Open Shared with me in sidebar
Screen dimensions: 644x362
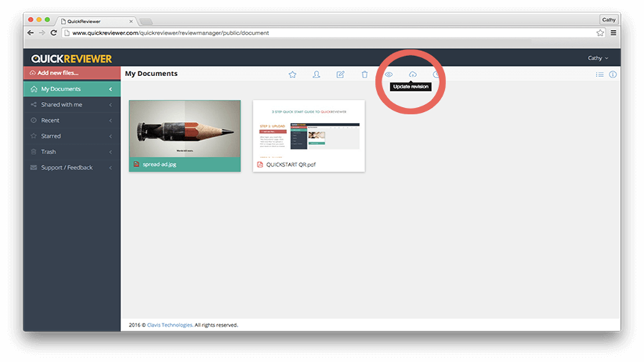(x=72, y=105)
